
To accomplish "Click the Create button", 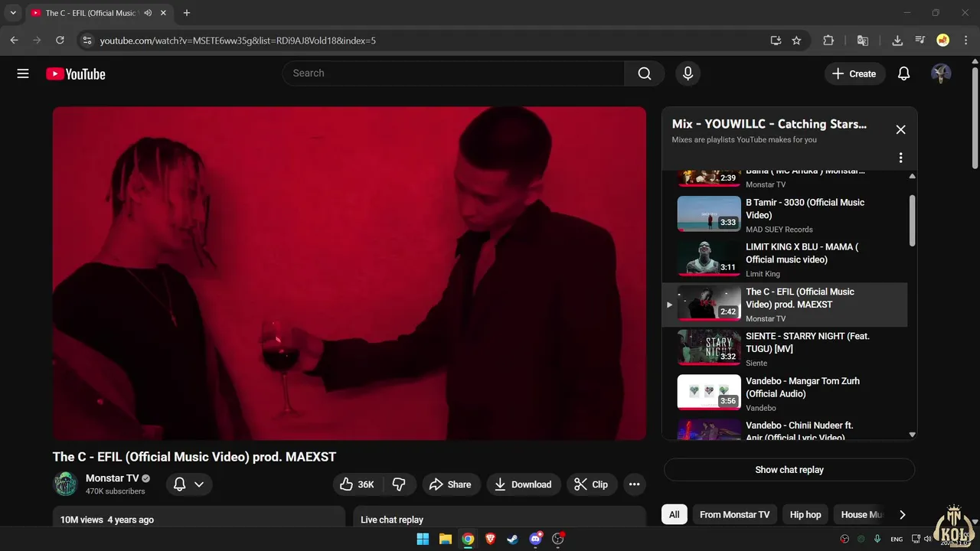I will coord(854,73).
